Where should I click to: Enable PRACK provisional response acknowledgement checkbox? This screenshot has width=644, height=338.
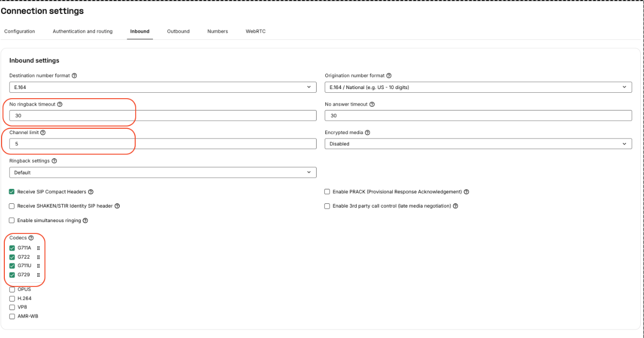[x=327, y=192]
